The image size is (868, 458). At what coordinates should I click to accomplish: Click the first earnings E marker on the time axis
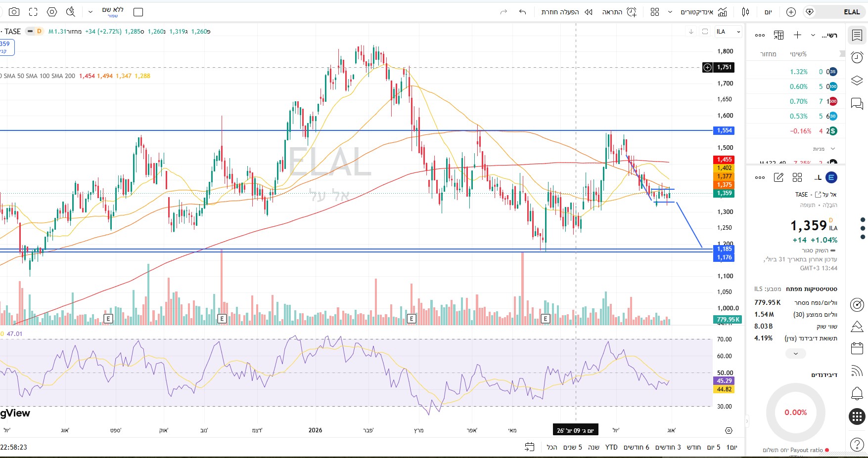tap(108, 319)
